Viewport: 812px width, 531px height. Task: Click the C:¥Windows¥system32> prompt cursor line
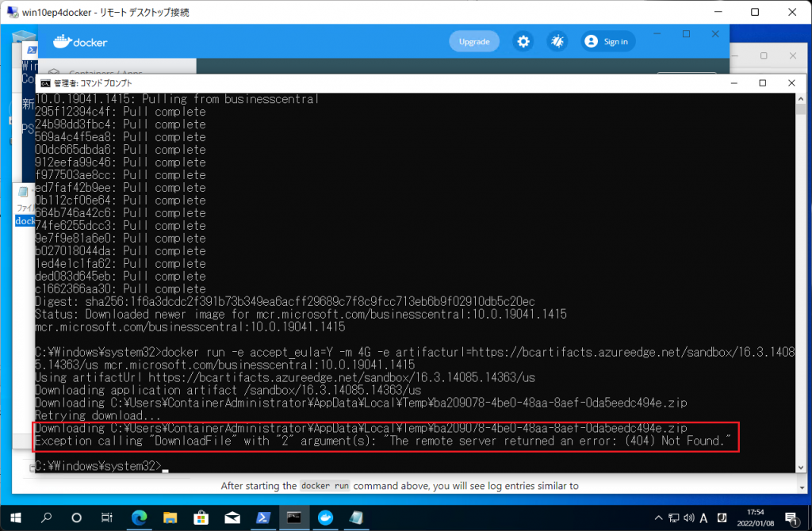(x=102, y=466)
